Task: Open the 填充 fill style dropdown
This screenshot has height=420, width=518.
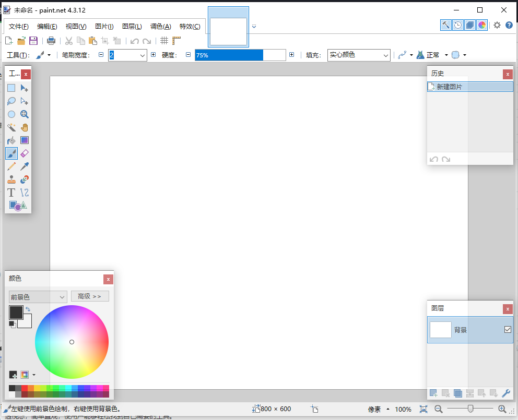Action: click(359, 55)
